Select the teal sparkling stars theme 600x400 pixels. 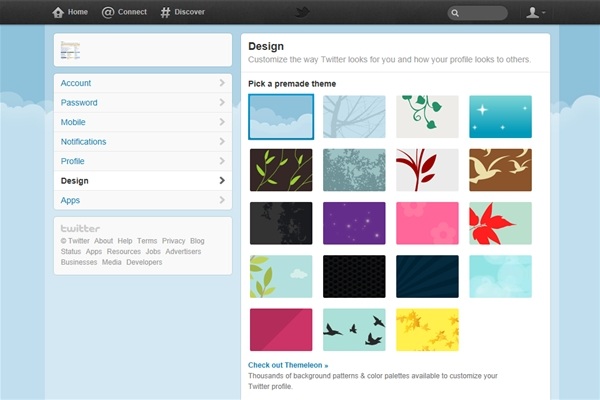click(x=501, y=117)
